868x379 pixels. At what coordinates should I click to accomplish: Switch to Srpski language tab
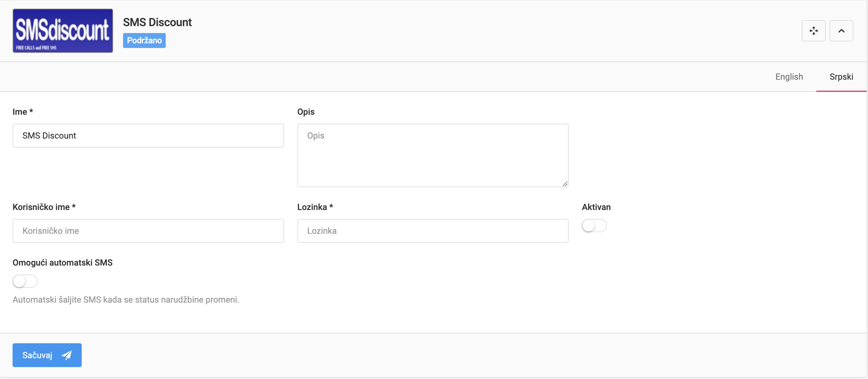click(x=842, y=76)
